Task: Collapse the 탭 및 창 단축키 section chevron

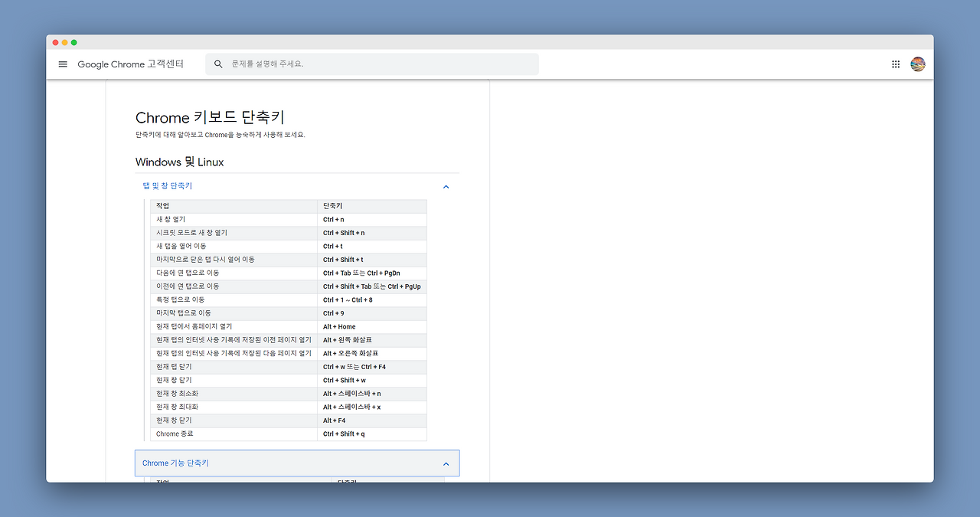Action: click(x=446, y=187)
